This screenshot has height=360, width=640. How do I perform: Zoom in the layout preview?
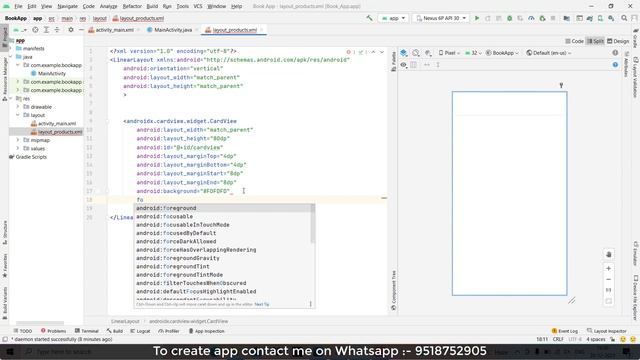[x=609, y=269]
